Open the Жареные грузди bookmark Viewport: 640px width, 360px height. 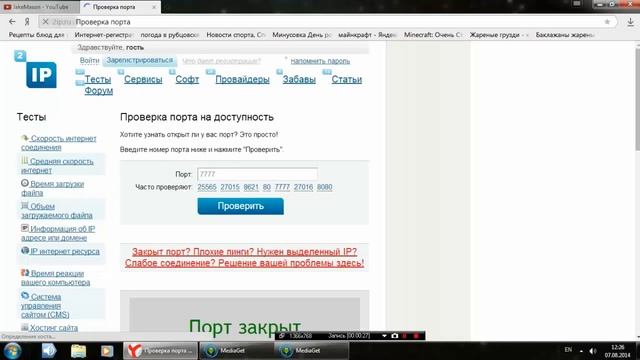pos(498,35)
